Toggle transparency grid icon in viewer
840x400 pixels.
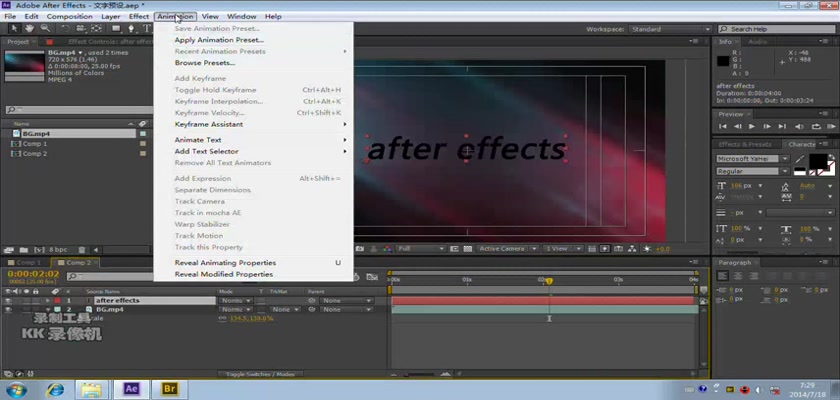[468, 249]
